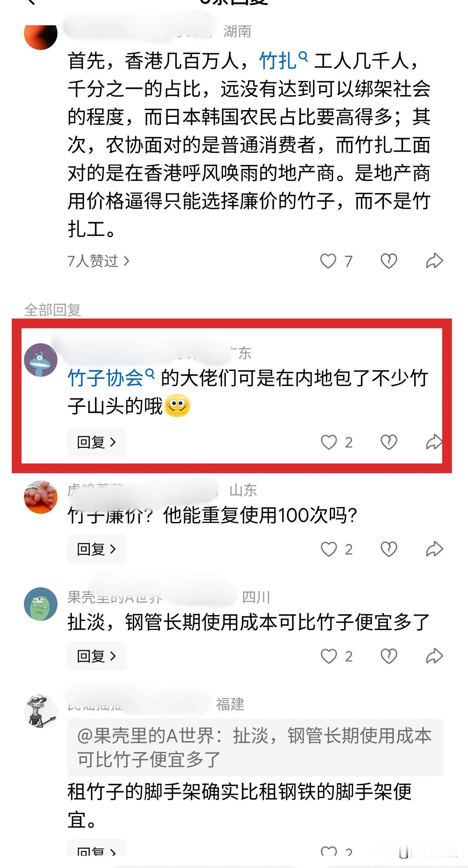Like the 他能重复使用100次吗 comment
Viewport: 468px width, 868px height.
click(329, 549)
